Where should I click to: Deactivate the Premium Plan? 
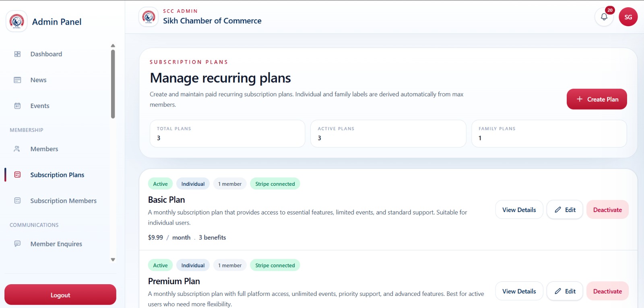click(x=607, y=291)
